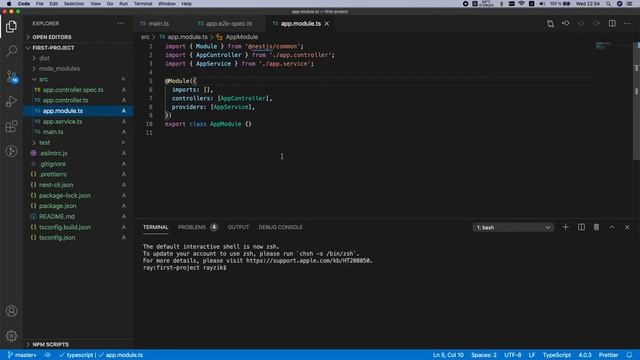Open the Search view in activity bar
The image size is (640, 360).
coord(11,51)
